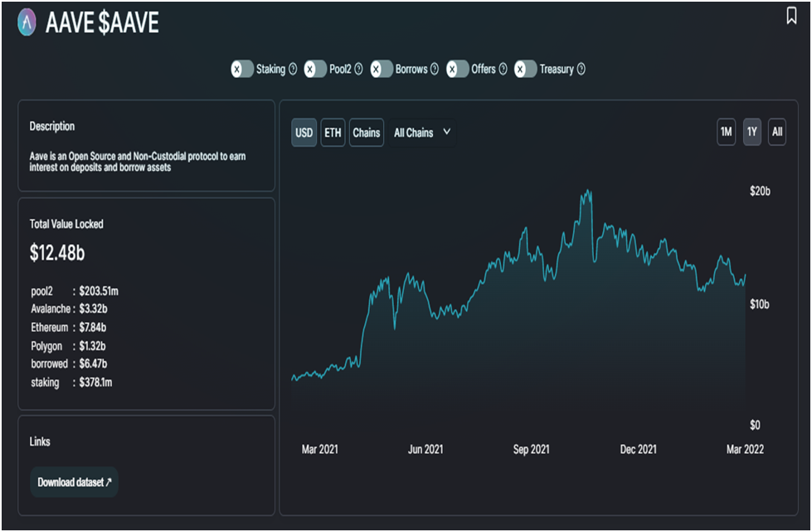812x532 pixels.
Task: Set chart range to 1M
Action: [x=726, y=132]
